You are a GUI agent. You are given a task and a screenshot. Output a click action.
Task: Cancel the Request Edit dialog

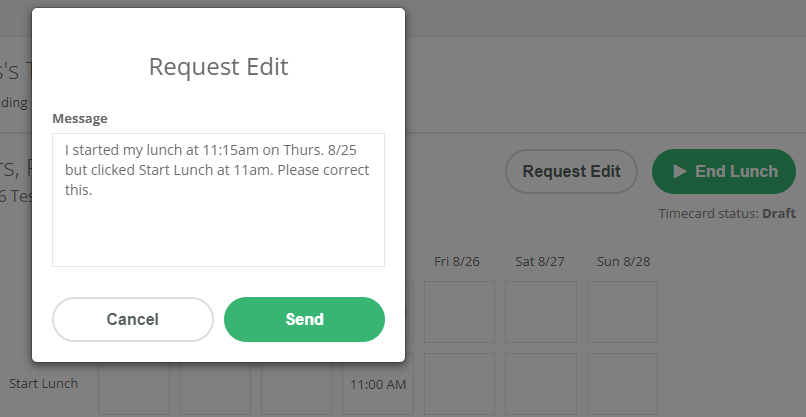coord(133,319)
